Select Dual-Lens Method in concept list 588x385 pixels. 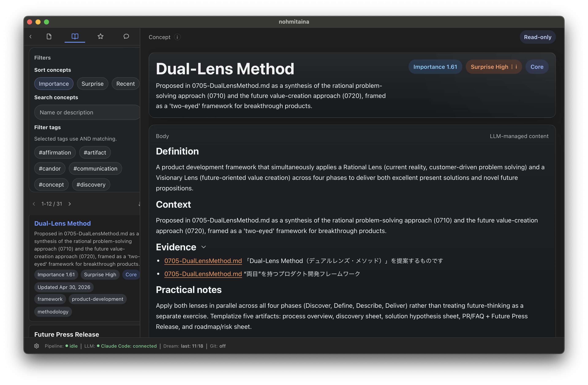[63, 223]
